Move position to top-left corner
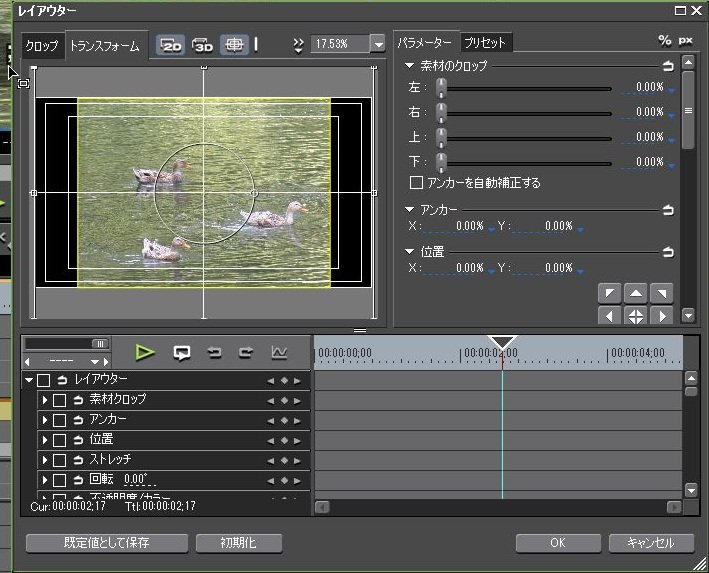Viewport: 709px width, 573px height. pos(610,293)
